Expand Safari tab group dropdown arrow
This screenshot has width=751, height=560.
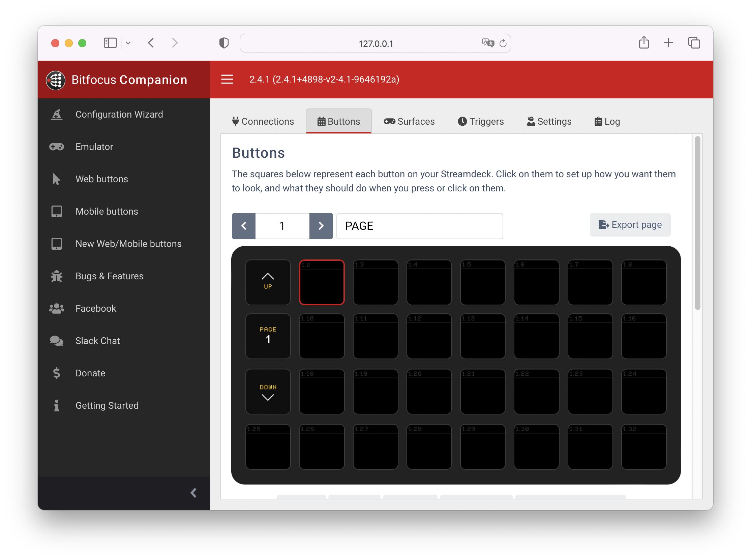(128, 43)
